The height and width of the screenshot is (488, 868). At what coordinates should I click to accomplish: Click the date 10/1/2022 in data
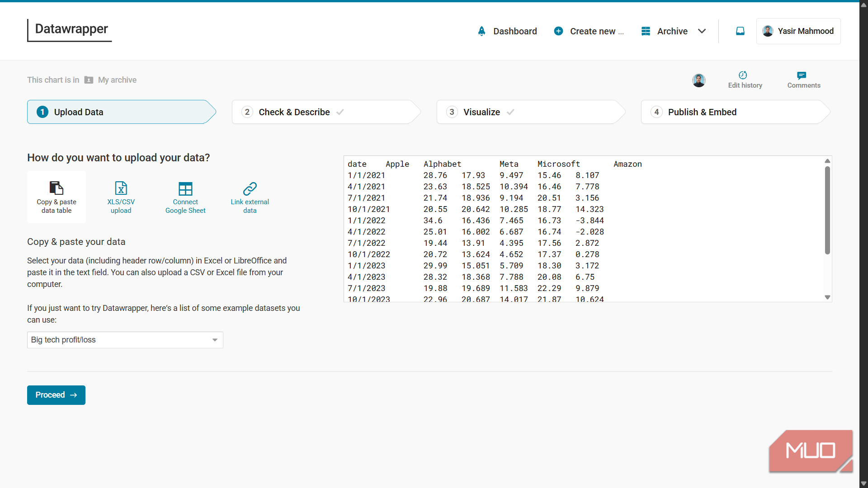tap(369, 254)
